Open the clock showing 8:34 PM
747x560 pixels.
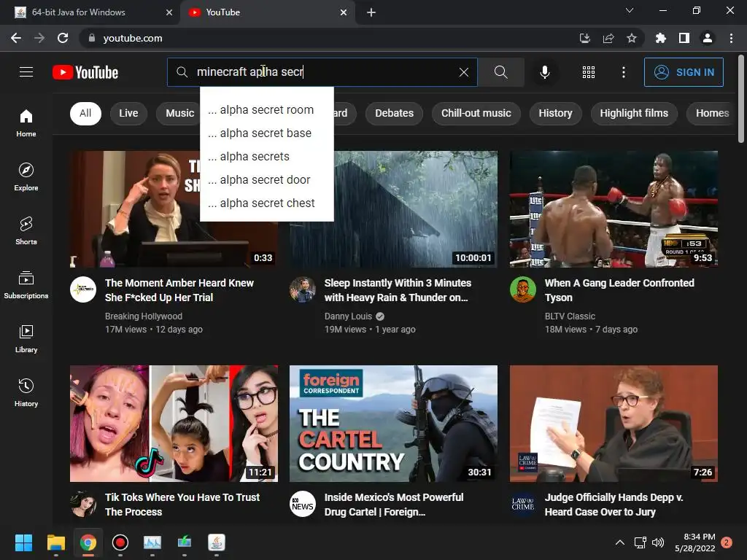tap(695, 542)
